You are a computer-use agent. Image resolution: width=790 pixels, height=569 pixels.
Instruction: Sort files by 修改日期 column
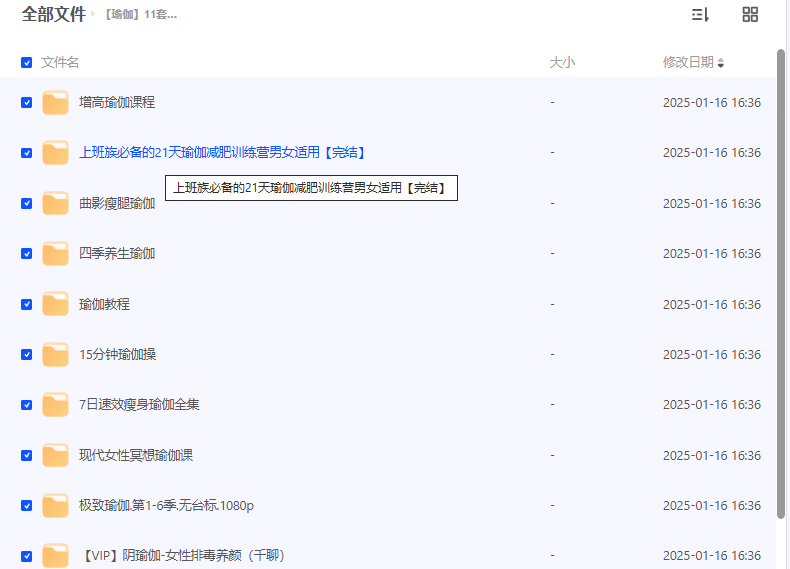click(693, 62)
